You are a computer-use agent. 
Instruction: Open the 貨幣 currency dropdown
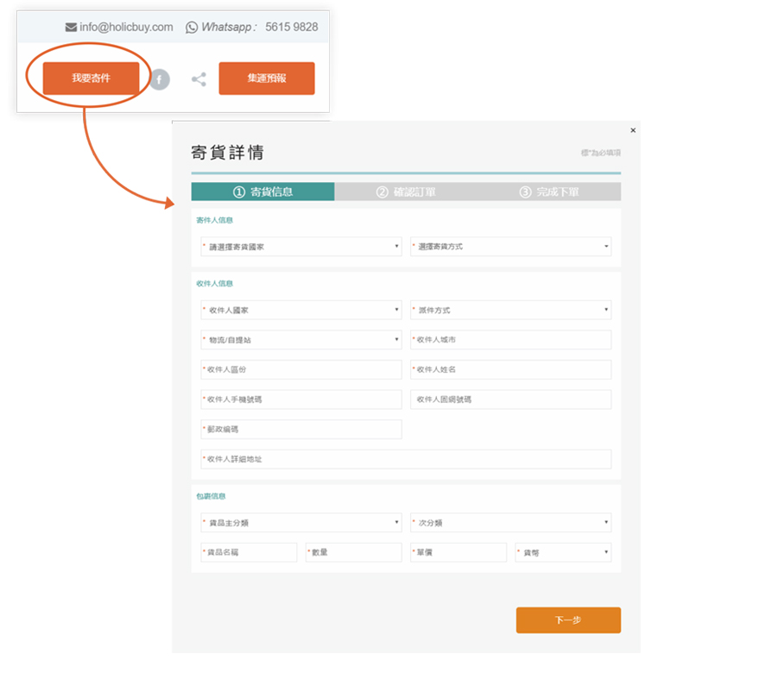pyautogui.click(x=563, y=552)
